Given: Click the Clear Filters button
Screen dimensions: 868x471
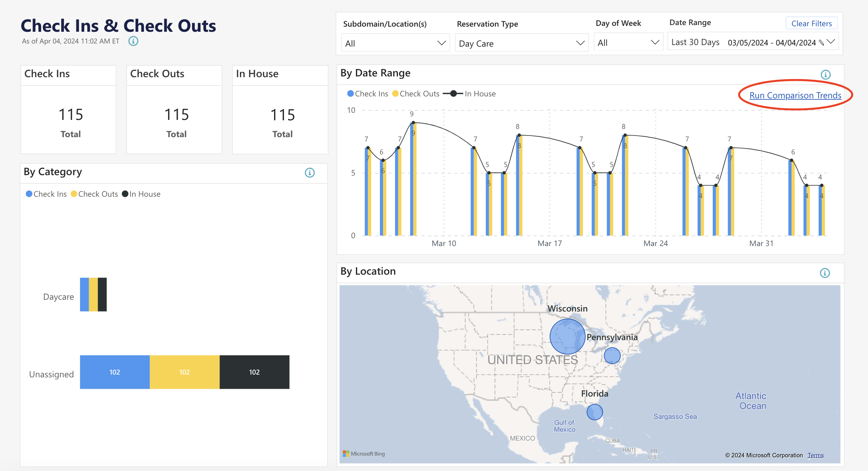Looking at the screenshot, I should [812, 23].
